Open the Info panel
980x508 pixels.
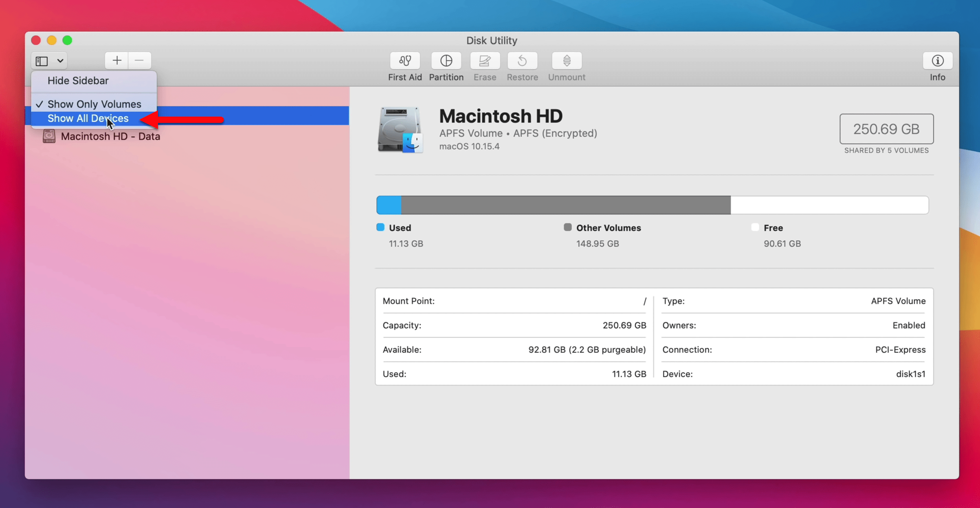point(938,61)
